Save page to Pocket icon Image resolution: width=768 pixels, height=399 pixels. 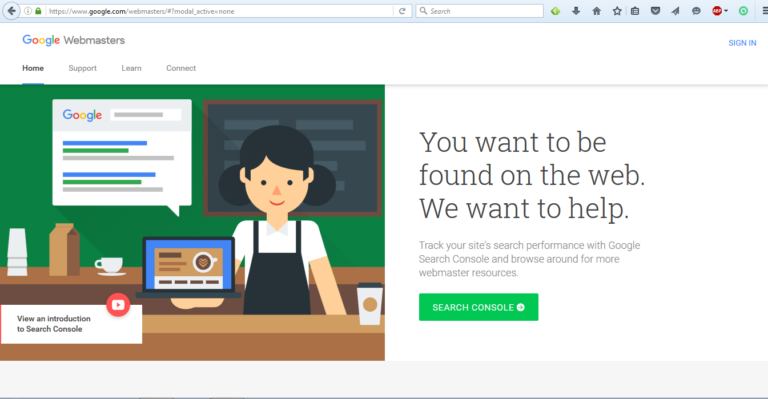(655, 11)
